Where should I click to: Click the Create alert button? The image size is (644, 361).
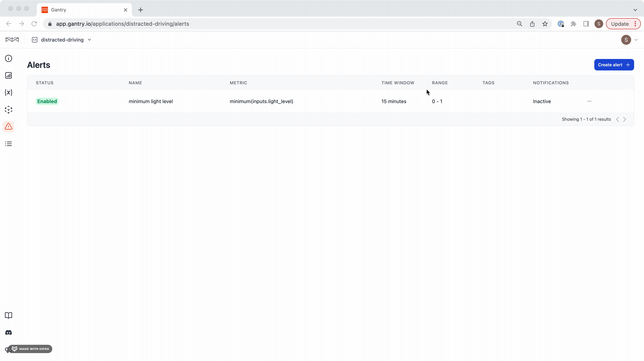coord(614,65)
